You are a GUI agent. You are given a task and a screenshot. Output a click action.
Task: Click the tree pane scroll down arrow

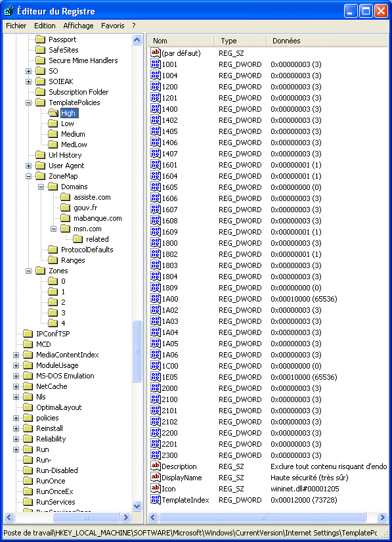pyautogui.click(x=137, y=506)
